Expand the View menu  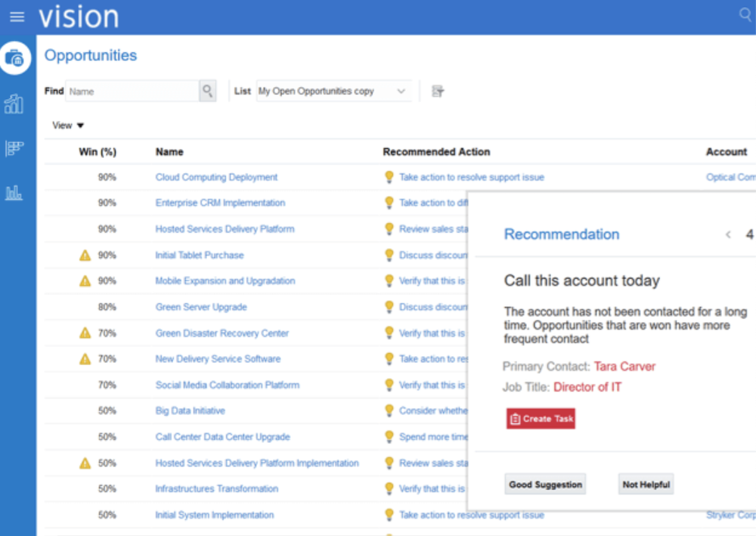(x=67, y=125)
